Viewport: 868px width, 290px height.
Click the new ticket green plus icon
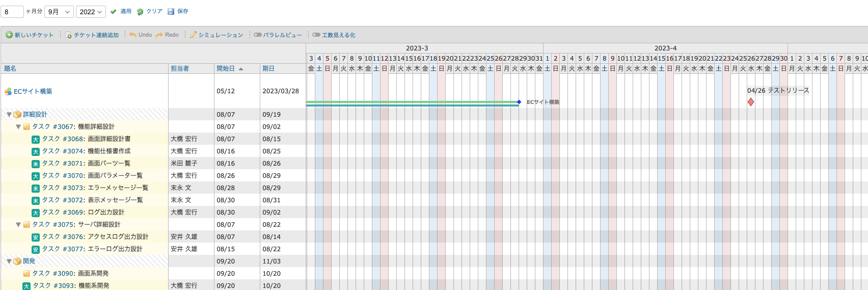[x=9, y=35]
